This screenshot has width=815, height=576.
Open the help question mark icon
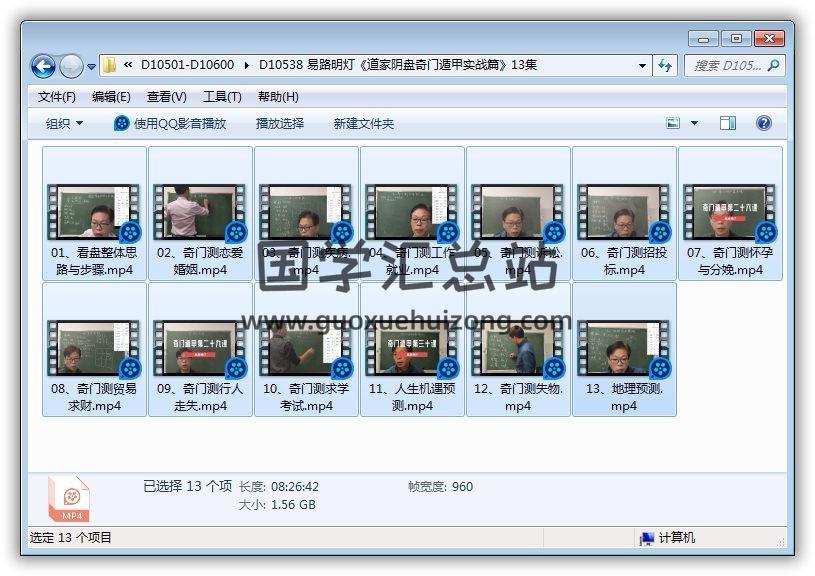764,123
